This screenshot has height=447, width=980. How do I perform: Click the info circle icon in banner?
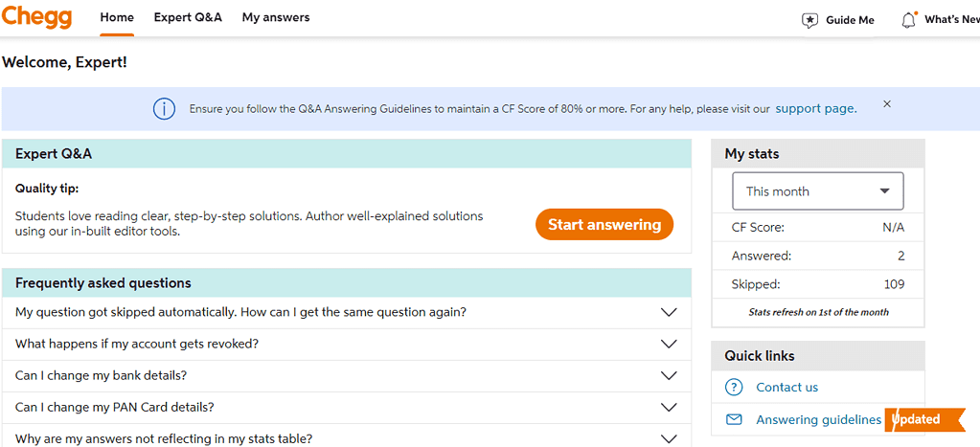(x=164, y=109)
